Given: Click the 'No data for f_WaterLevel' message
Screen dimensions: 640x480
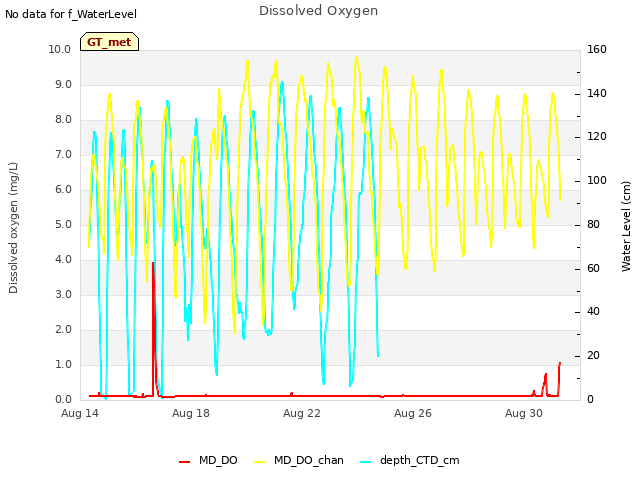Looking at the screenshot, I should point(71,14).
